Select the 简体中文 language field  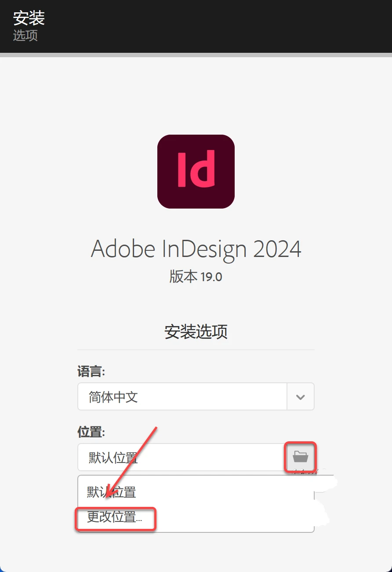pyautogui.click(x=182, y=397)
